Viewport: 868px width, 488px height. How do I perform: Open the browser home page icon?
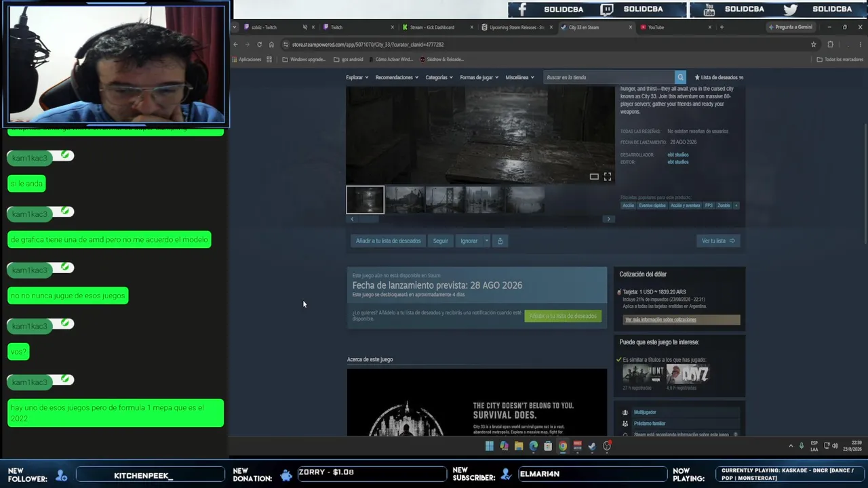pyautogui.click(x=271, y=45)
